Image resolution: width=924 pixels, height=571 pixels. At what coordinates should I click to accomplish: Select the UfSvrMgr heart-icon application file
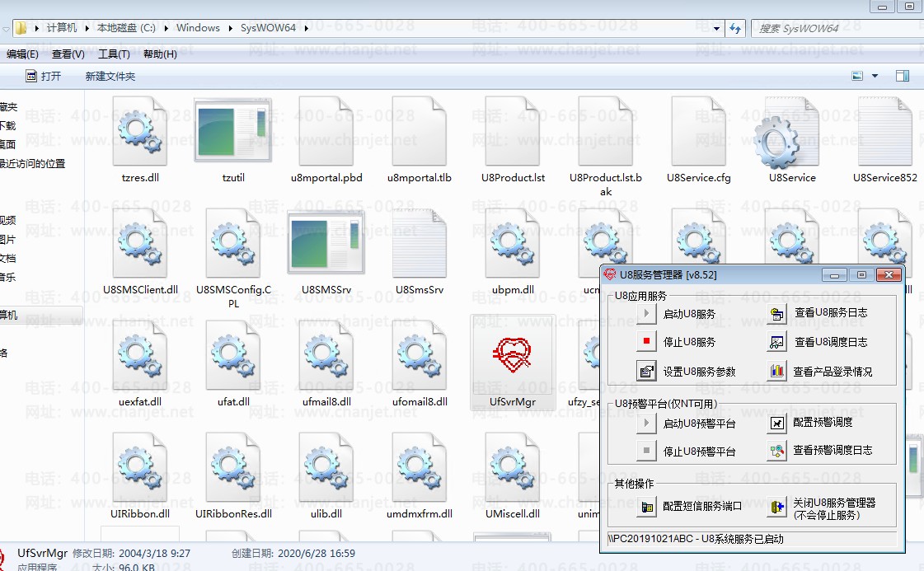tap(513, 362)
